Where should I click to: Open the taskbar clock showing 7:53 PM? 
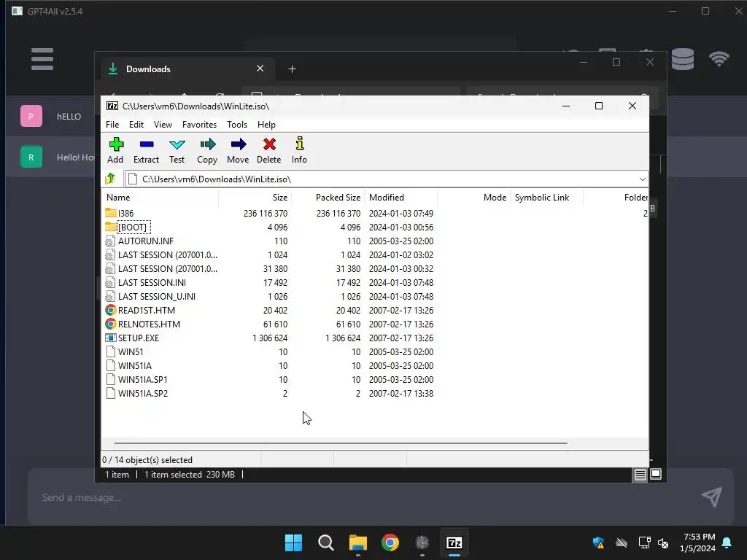point(698,542)
